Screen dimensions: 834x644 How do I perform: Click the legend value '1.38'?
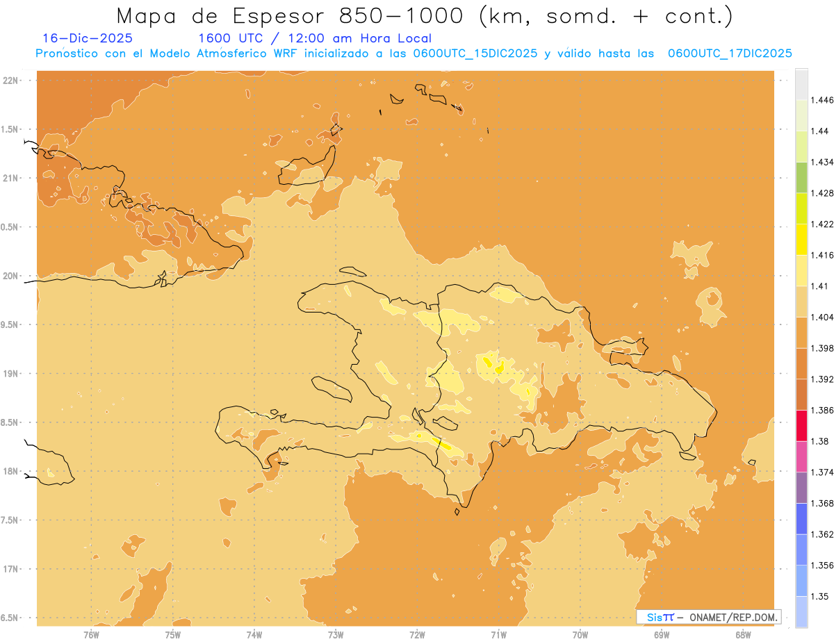coord(820,441)
